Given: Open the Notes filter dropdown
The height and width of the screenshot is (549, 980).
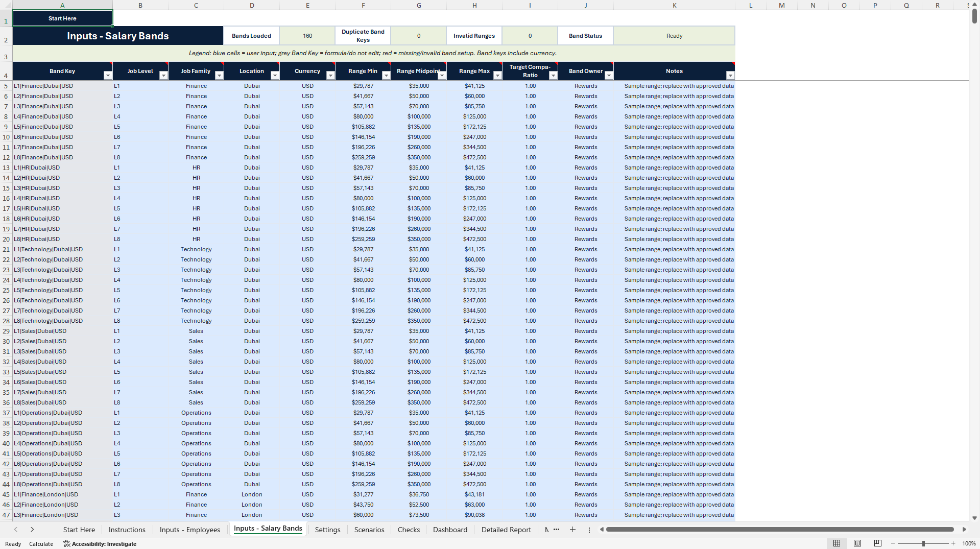Looking at the screenshot, I should click(x=730, y=76).
